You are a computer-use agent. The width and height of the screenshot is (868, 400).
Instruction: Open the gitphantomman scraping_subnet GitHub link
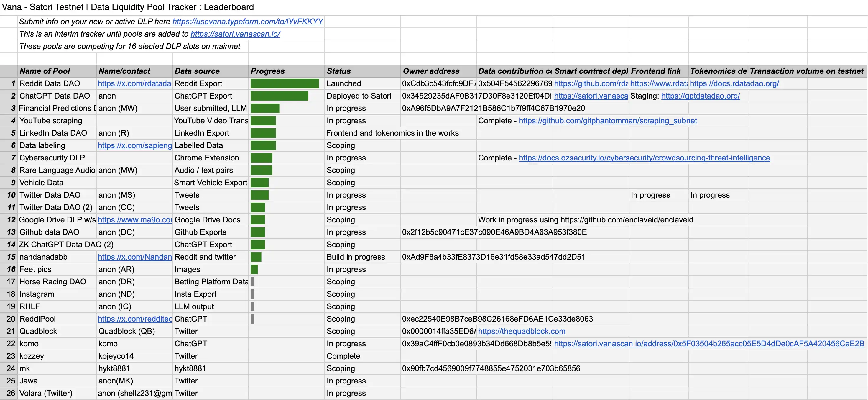pyautogui.click(x=608, y=121)
